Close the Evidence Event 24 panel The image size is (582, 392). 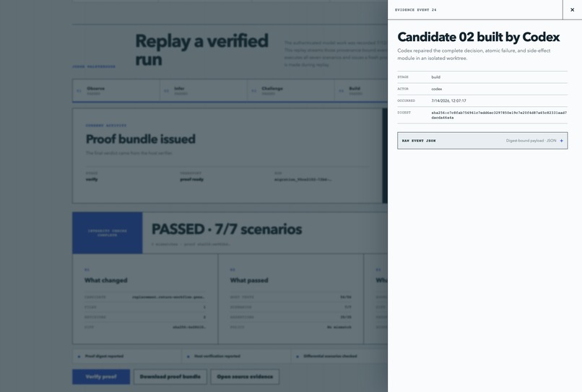(x=572, y=9)
